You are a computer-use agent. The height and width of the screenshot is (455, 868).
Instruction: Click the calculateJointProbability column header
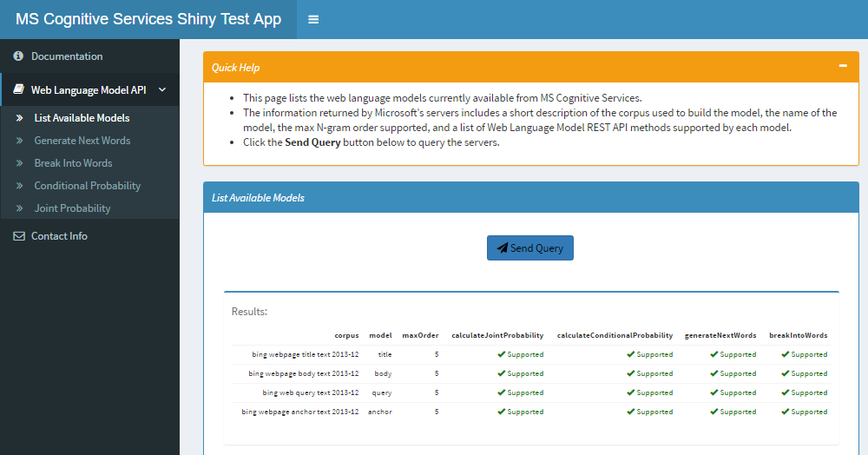tap(497, 335)
